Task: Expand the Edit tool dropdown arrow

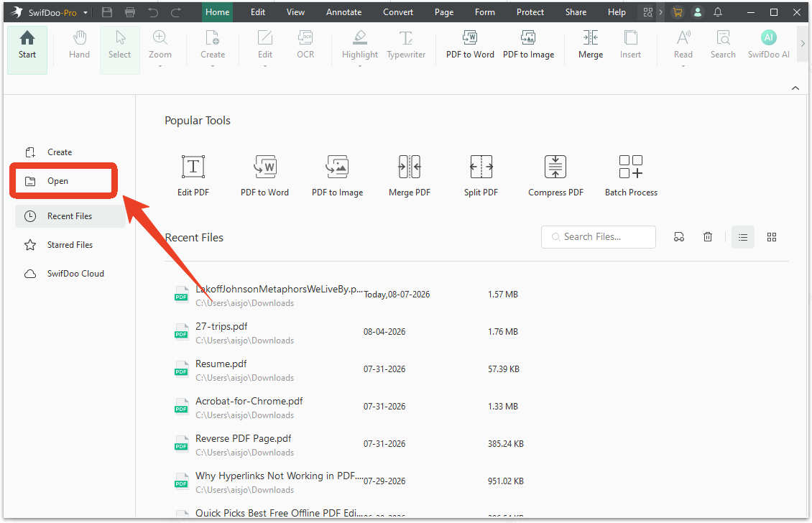Action: [x=265, y=67]
